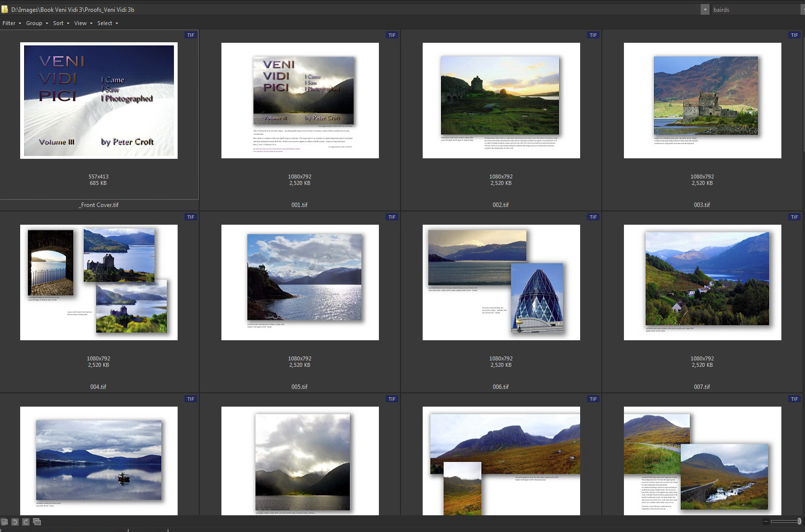Click the thumbnail size slider handle
Image resolution: width=805 pixels, height=532 pixels.
[799, 521]
